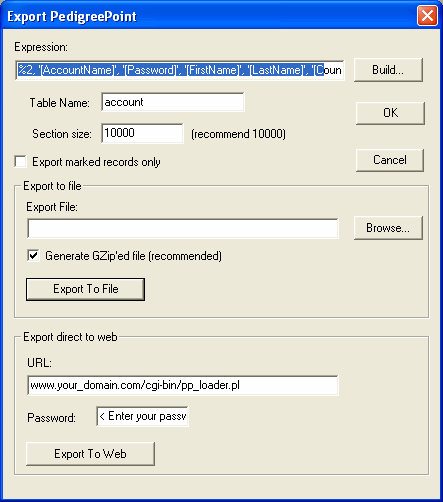Screen dimensions: 443x502
Task: Close the Export PedigreePoint dialog
Action: [427, 16]
